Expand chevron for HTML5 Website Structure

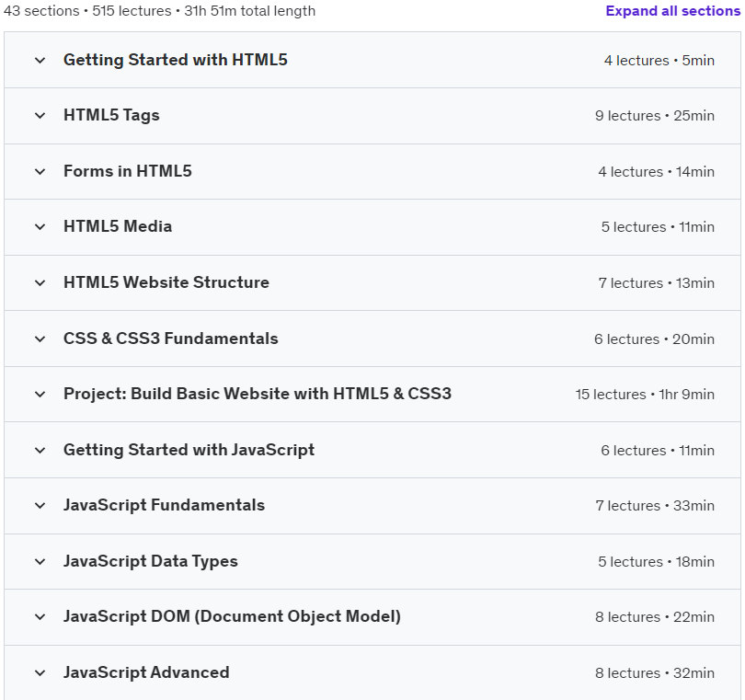(40, 283)
